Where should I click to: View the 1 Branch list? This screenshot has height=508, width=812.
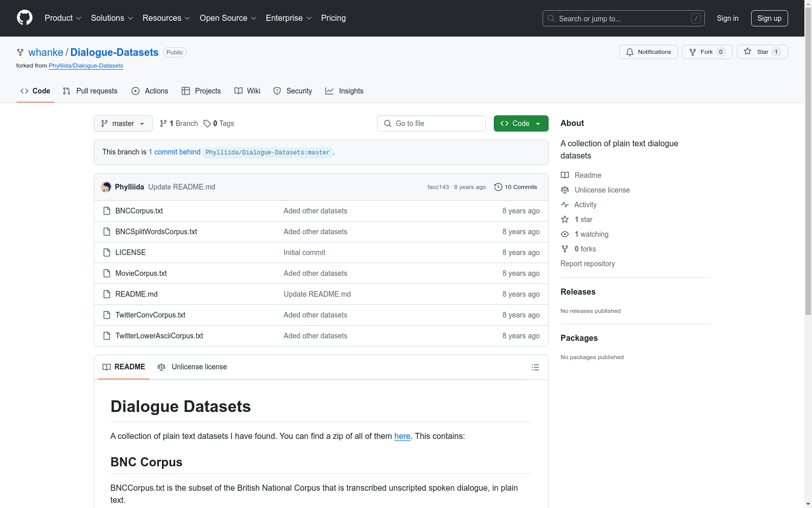pos(179,123)
